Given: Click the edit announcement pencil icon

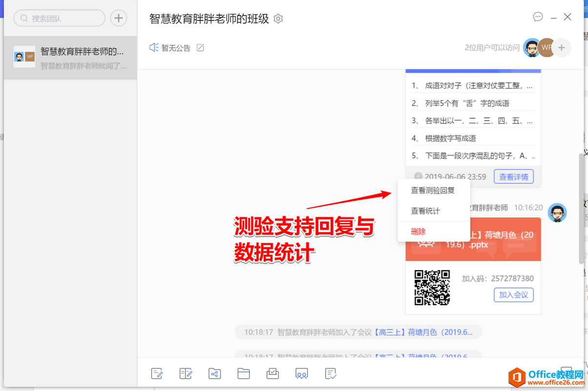Looking at the screenshot, I should tap(200, 48).
